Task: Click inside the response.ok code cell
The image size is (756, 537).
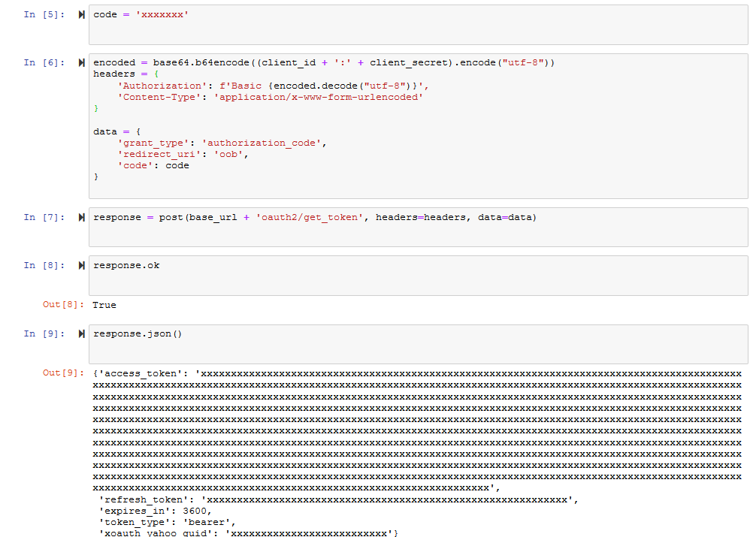Action: coord(188,264)
